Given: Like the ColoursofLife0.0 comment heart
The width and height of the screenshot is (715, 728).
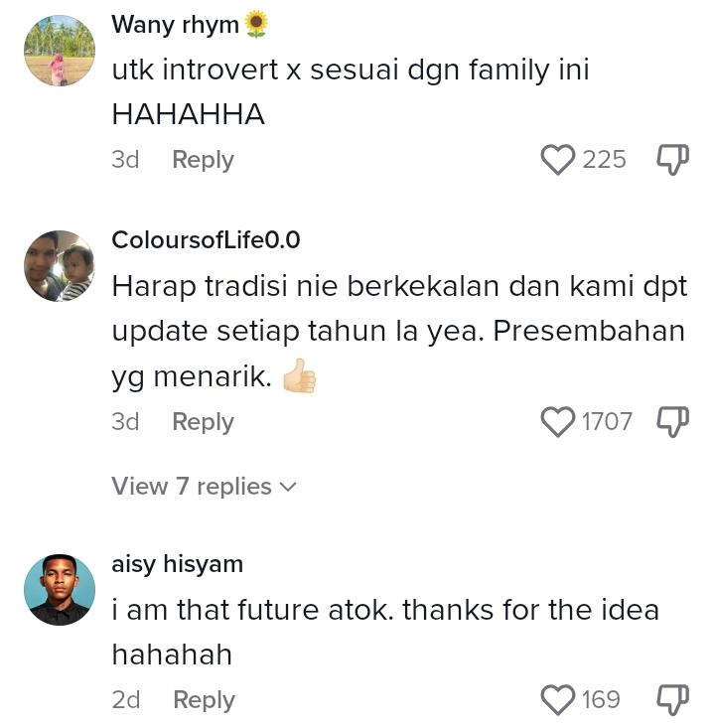Looking at the screenshot, I should [x=558, y=422].
